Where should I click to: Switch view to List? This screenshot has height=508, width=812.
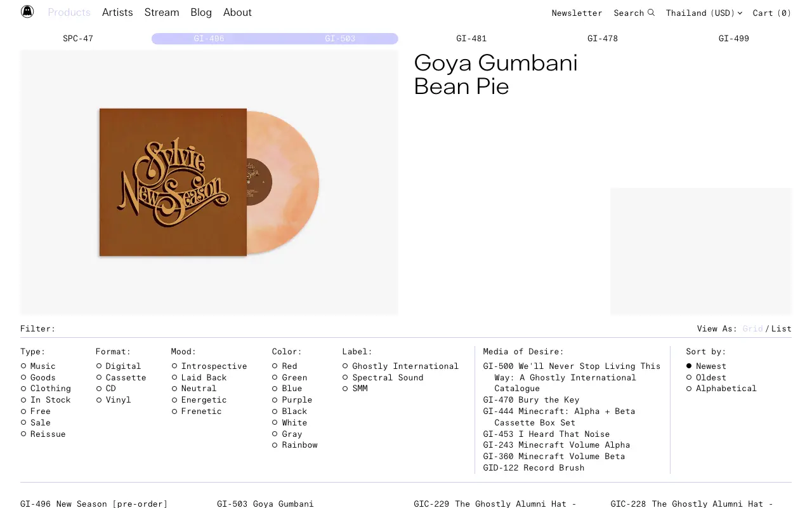[x=782, y=329]
